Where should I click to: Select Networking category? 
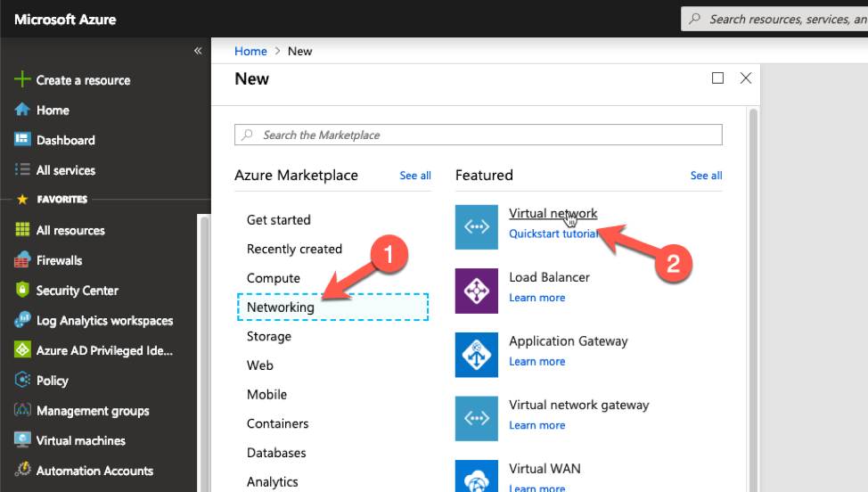(x=332, y=307)
